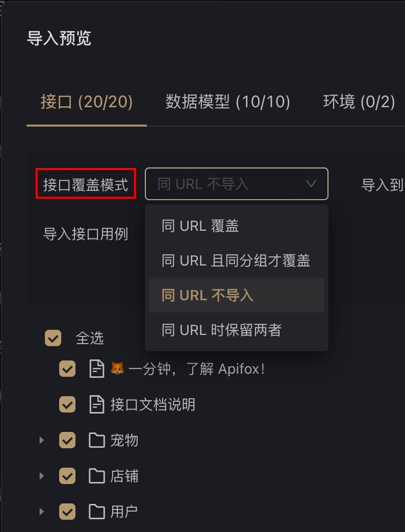The image size is (405, 532).
Task: Switch to the 数据模型 (10/10) tab
Action: (228, 102)
